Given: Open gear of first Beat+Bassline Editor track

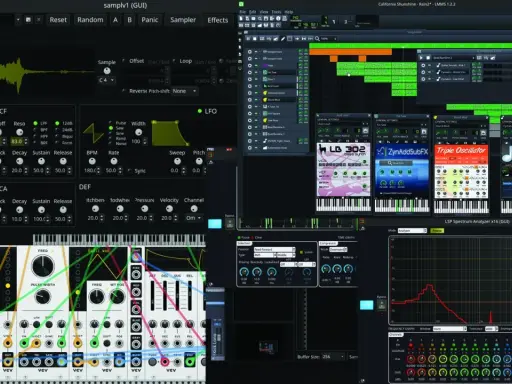Looking at the screenshot, I should (x=423, y=65).
